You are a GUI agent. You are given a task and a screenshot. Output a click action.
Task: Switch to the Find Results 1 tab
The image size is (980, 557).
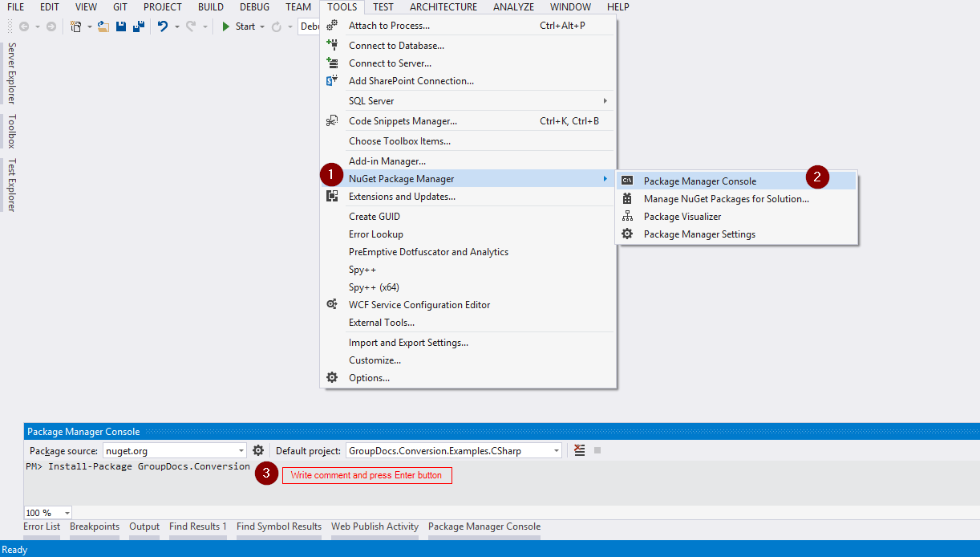pyautogui.click(x=198, y=527)
